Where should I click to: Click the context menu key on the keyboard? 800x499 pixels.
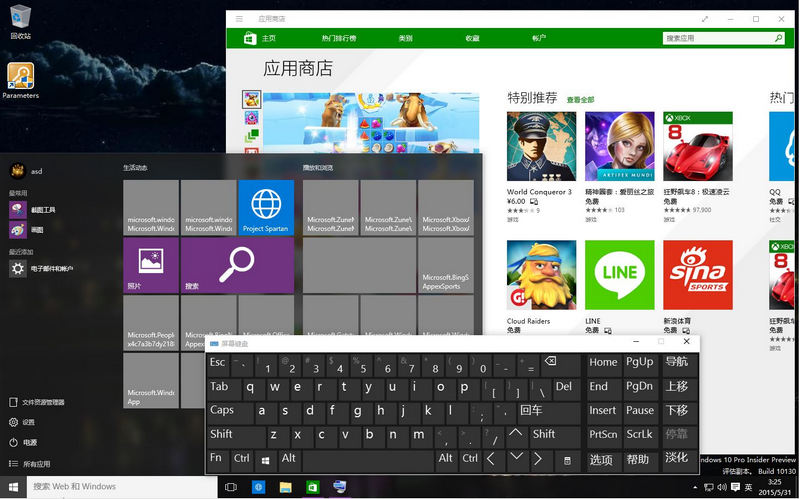click(x=567, y=460)
